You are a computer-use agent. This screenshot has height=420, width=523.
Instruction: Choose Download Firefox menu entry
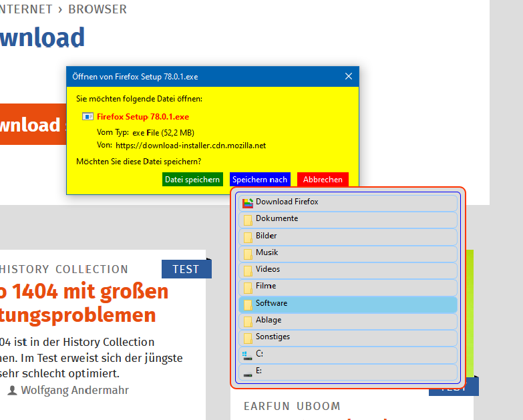pyautogui.click(x=348, y=203)
